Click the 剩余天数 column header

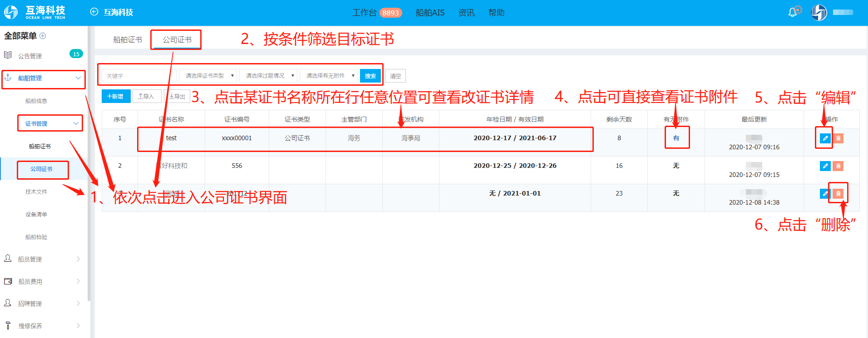point(619,119)
